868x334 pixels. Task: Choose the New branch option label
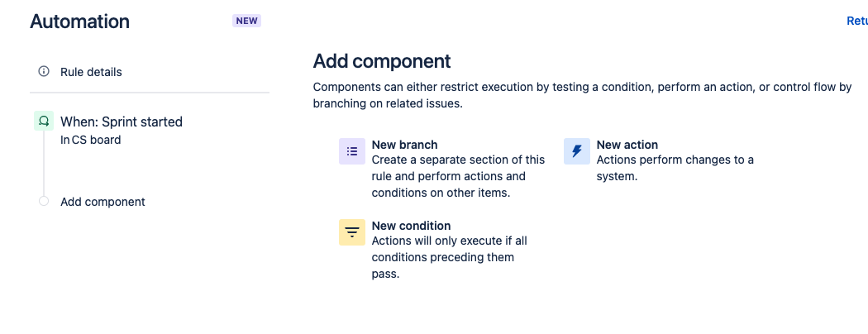(x=404, y=145)
